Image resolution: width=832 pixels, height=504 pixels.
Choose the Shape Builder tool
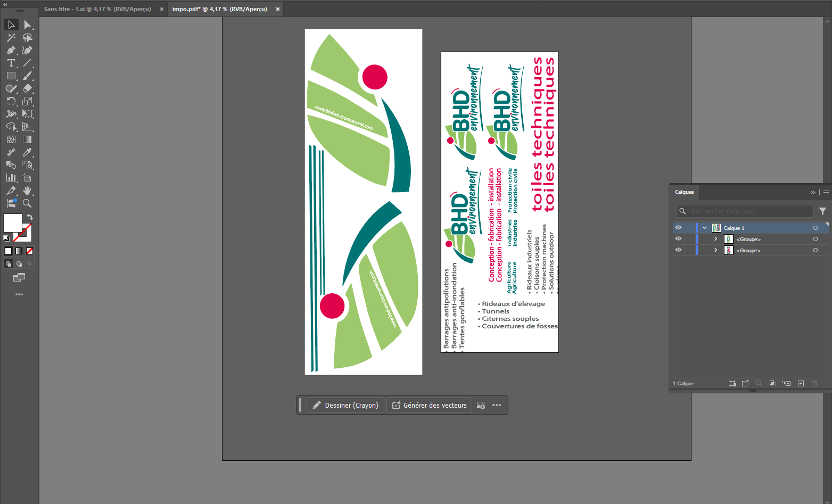click(11, 127)
